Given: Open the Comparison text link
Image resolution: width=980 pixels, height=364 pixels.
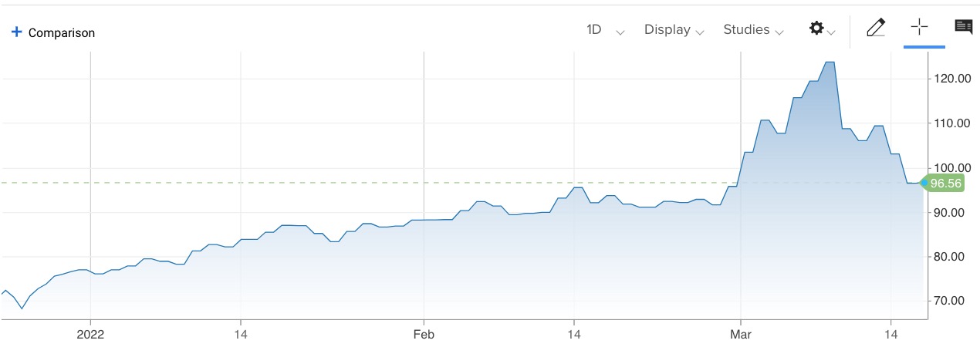Looking at the screenshot, I should click(61, 33).
